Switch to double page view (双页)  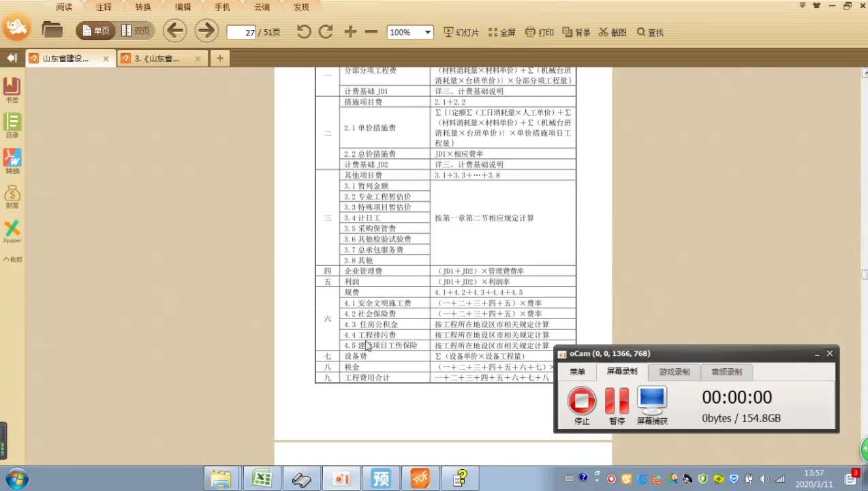(x=135, y=31)
